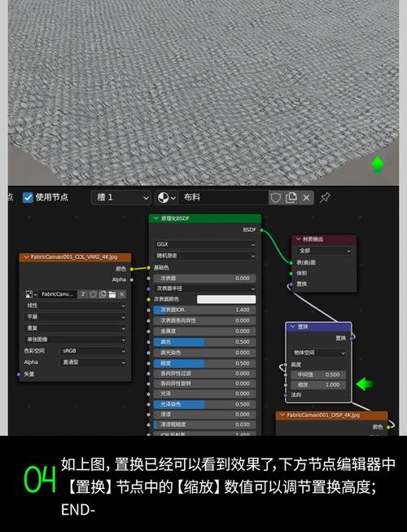The width and height of the screenshot is (407, 532).
Task: Unlink image with X in COL image node
Action: [122, 294]
